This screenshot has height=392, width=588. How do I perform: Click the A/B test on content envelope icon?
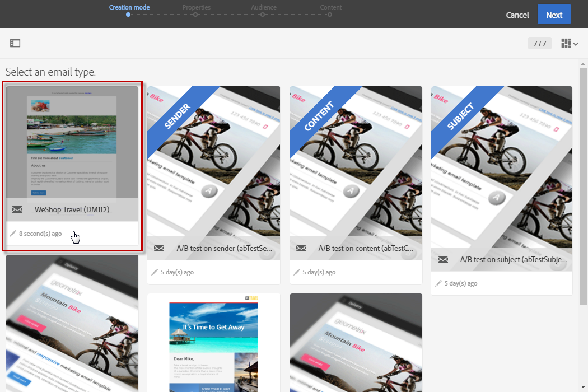pos(301,248)
